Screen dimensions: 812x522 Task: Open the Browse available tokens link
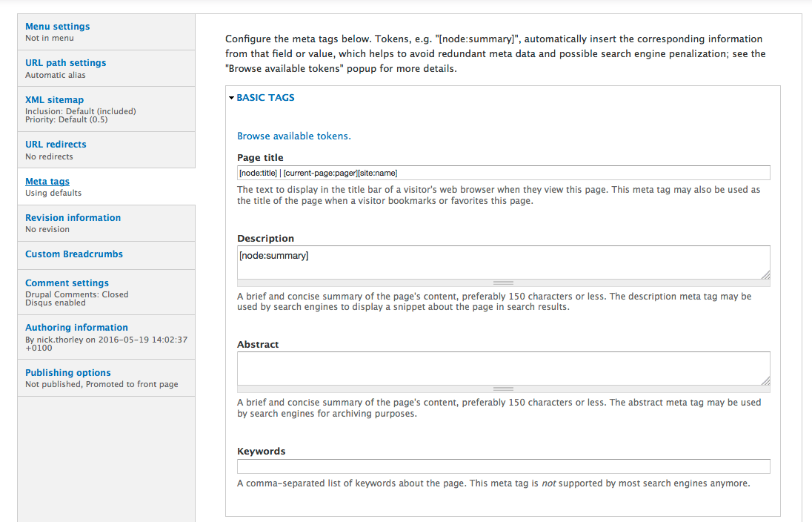click(293, 136)
